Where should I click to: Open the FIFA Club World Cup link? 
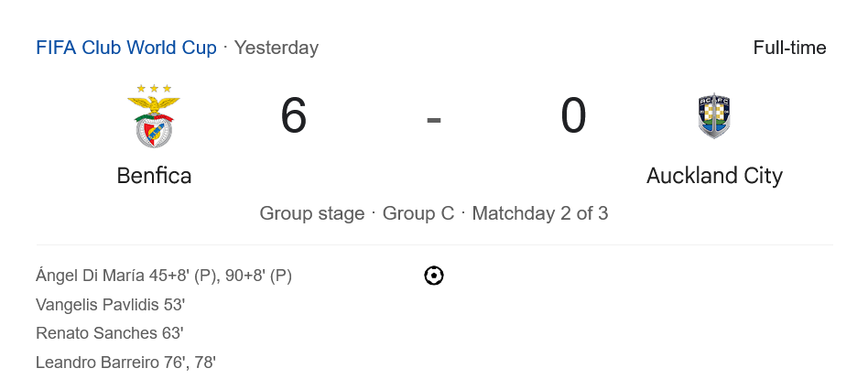[x=126, y=48]
